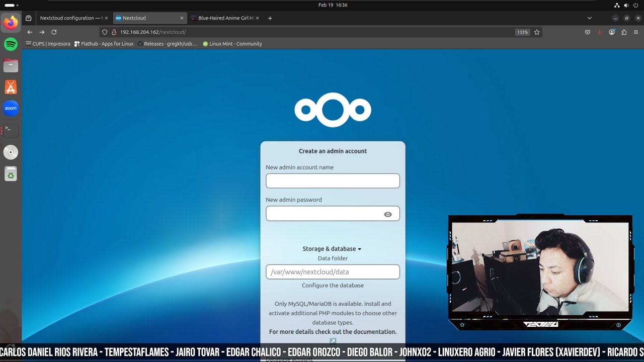
Task: Close the Nextcloud configuration tab
Action: pos(106,18)
